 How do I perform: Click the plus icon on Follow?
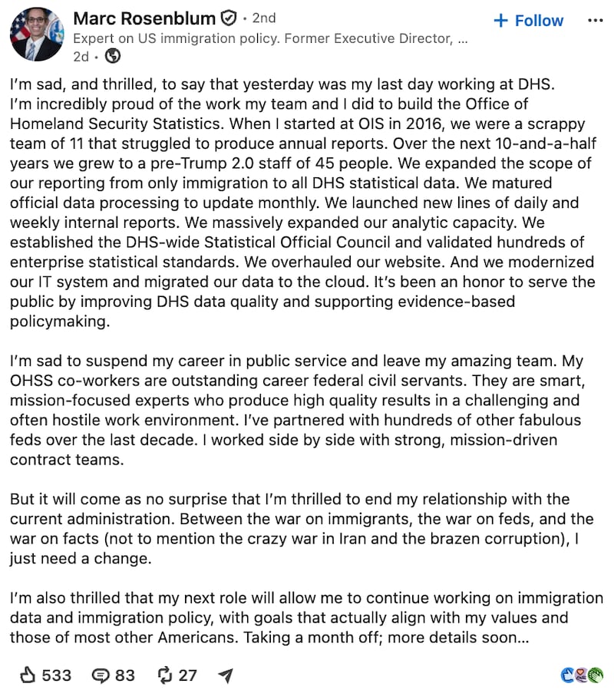point(501,21)
